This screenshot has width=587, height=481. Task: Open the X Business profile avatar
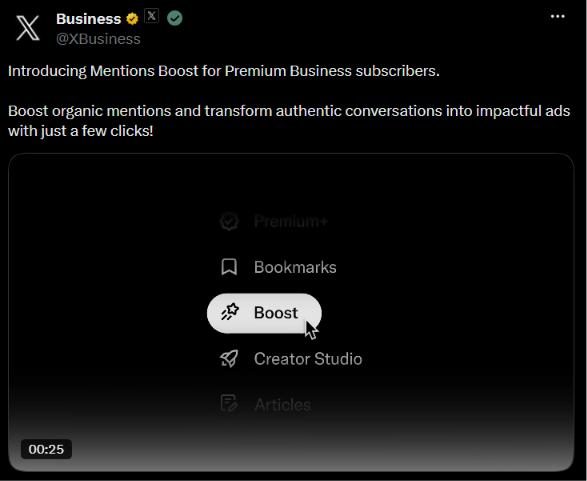28,28
